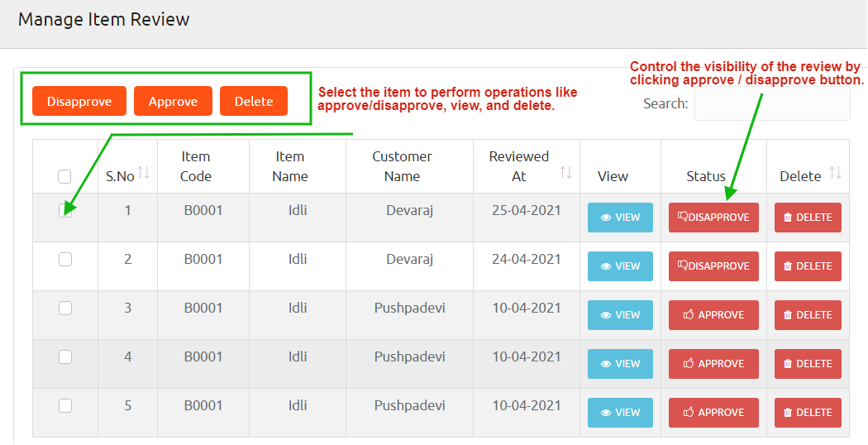Click the Customer Name column header
The image size is (868, 445).
pos(402,166)
